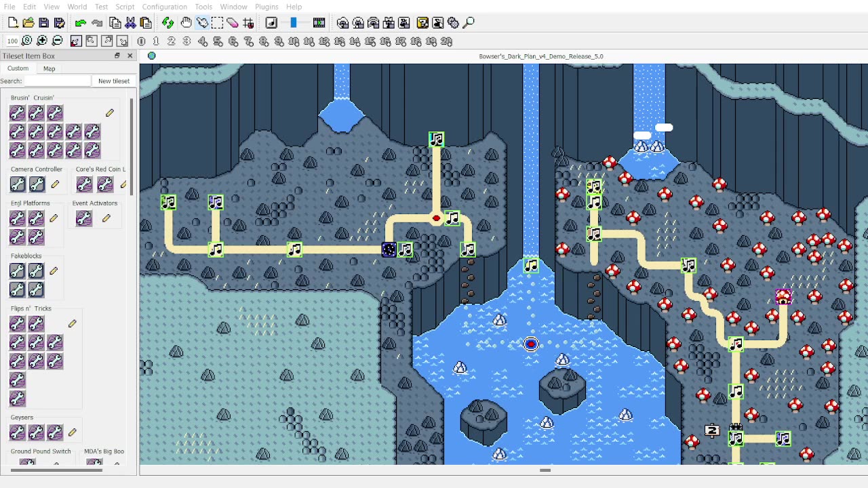Image resolution: width=868 pixels, height=488 pixels.
Task: Open the Edit menu
Action: [x=30, y=7]
